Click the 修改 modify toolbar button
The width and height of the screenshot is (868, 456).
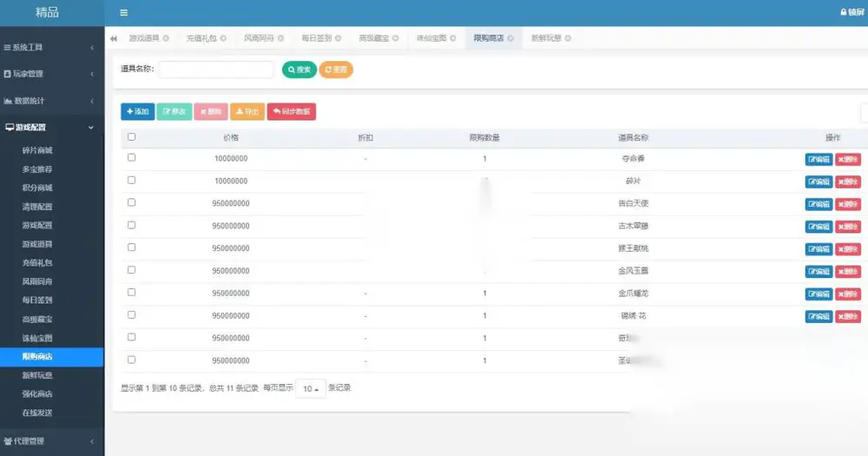tap(174, 111)
